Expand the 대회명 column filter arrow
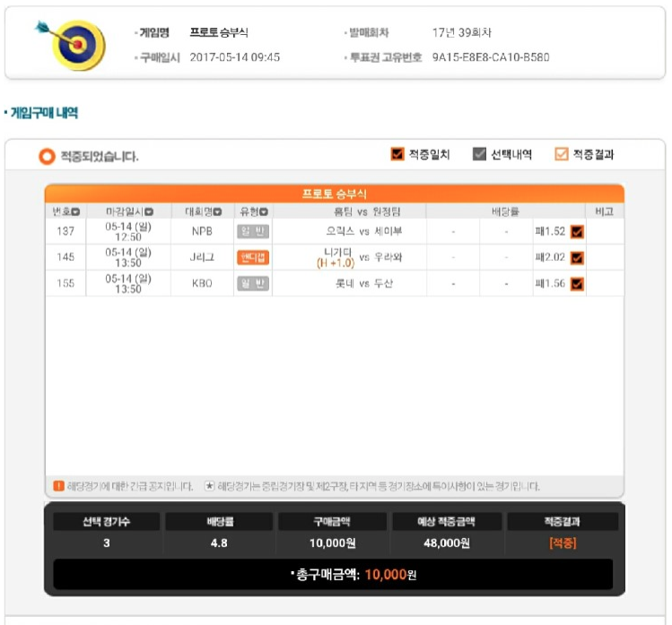Screen dimensions: 672x625 (x=217, y=212)
